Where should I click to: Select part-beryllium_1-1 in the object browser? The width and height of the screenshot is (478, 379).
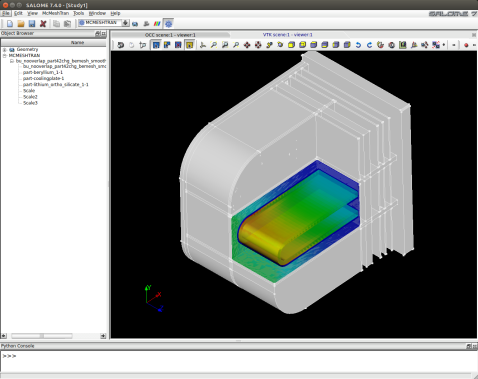pos(43,72)
